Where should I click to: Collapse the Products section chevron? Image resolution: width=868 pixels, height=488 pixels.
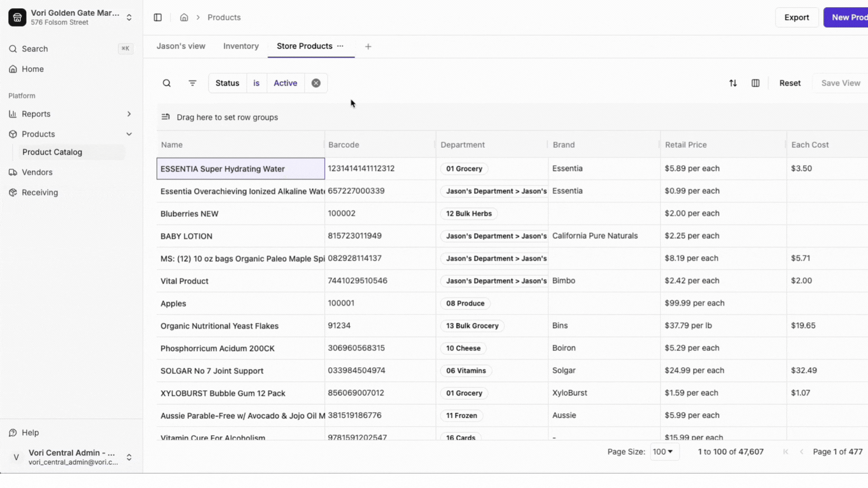[x=129, y=134]
